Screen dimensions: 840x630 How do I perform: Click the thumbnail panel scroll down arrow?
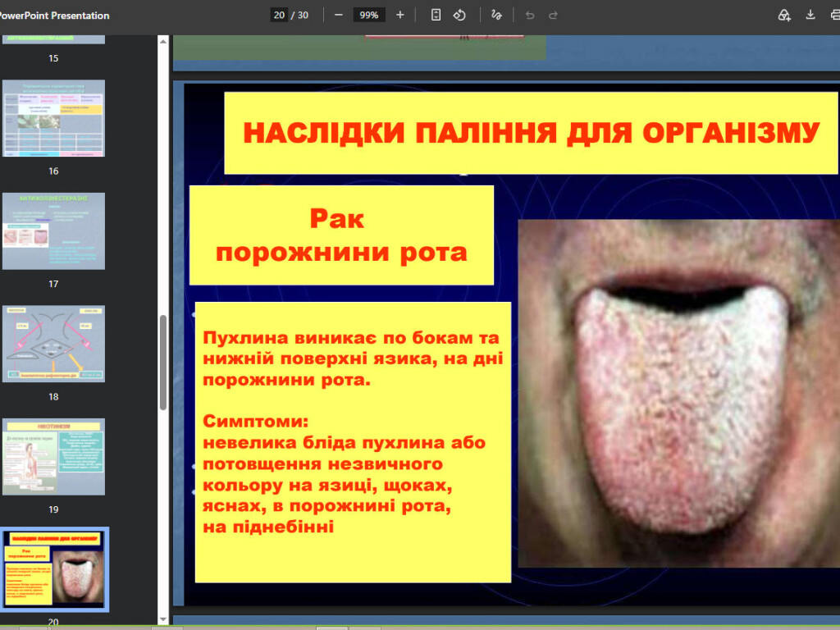163,620
